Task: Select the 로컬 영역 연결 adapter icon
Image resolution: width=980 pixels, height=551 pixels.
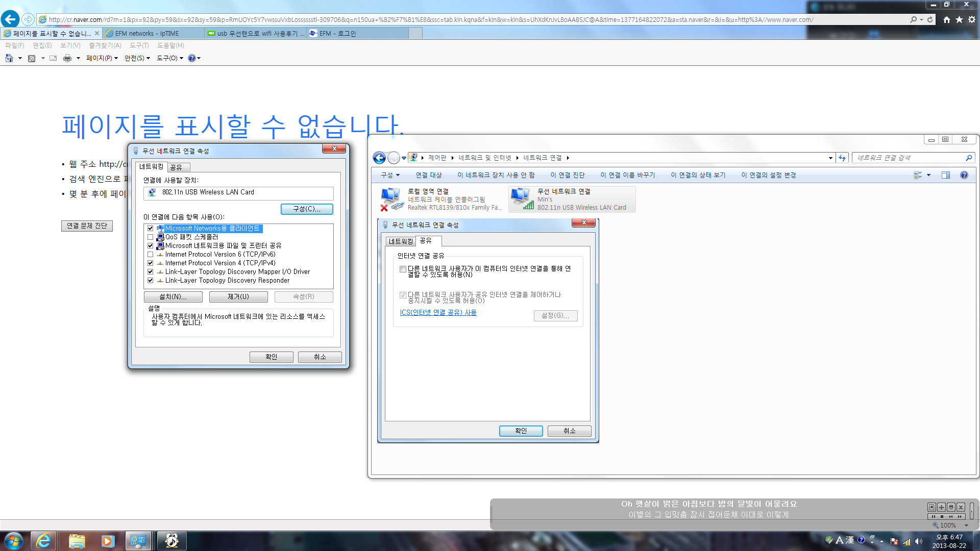Action: [x=391, y=199]
